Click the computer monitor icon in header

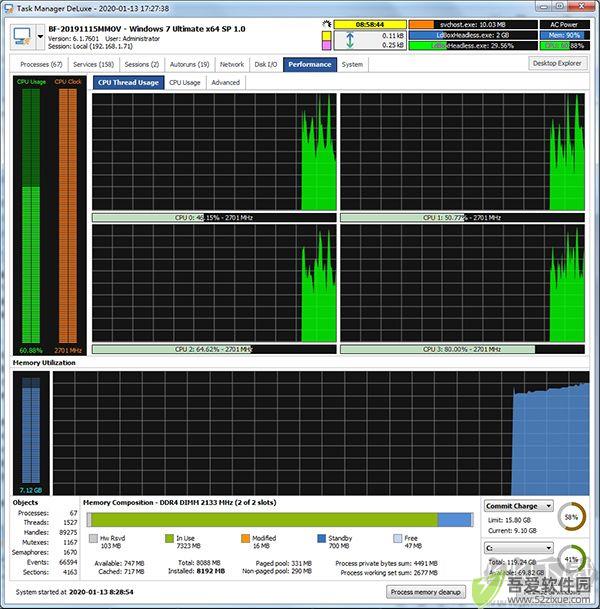click(x=22, y=37)
